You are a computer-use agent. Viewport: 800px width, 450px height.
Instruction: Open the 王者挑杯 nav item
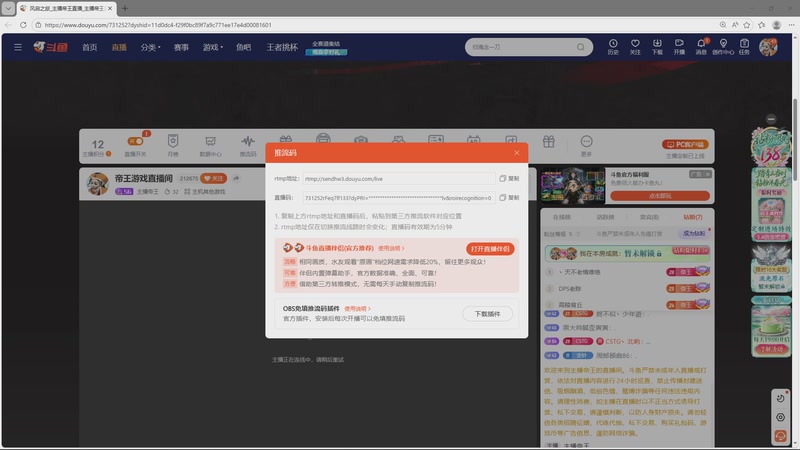(282, 47)
